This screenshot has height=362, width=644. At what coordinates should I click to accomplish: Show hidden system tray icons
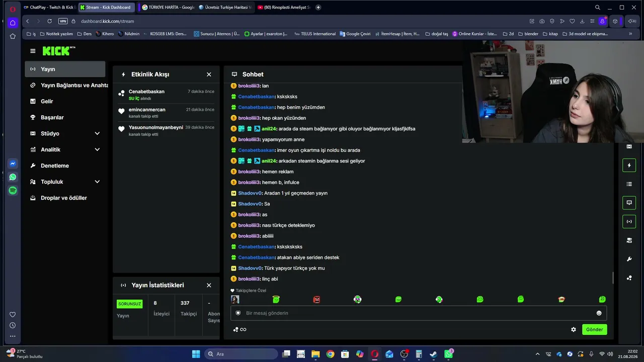point(537,354)
